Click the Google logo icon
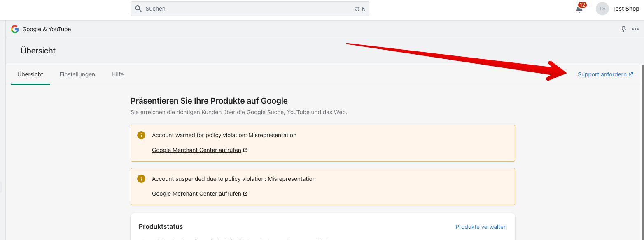The width and height of the screenshot is (644, 240). click(x=15, y=29)
